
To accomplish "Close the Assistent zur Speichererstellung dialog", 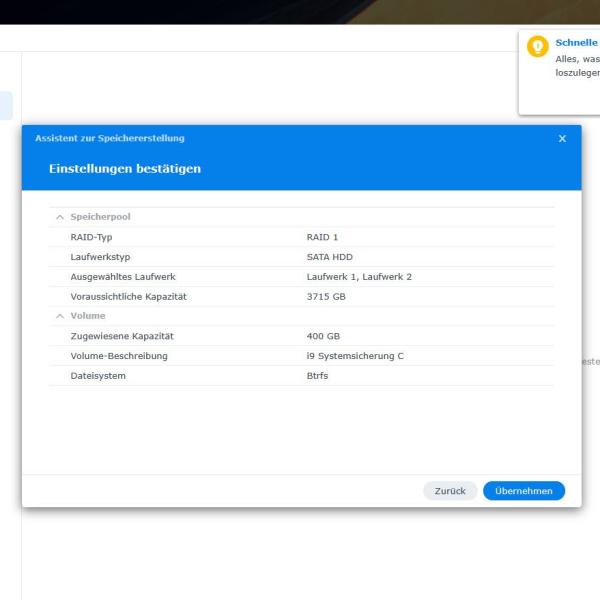I will pos(562,138).
